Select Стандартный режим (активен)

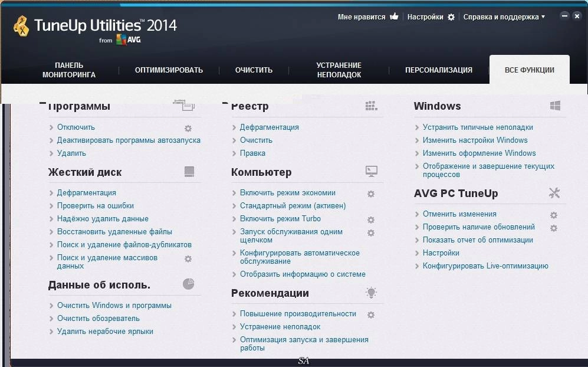point(293,206)
